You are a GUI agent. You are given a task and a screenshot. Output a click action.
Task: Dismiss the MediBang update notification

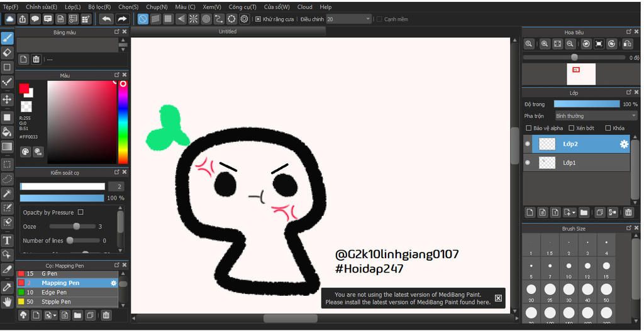point(498,298)
